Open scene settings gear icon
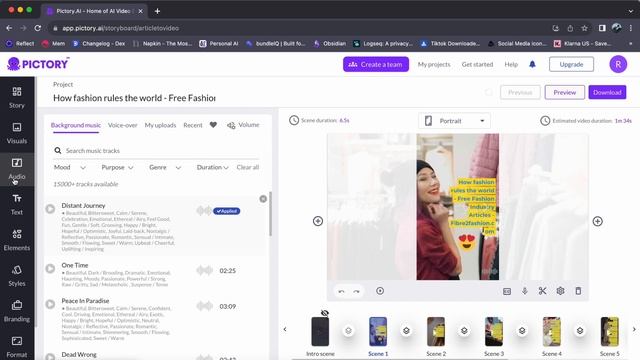This screenshot has height=360, width=640. click(x=560, y=291)
